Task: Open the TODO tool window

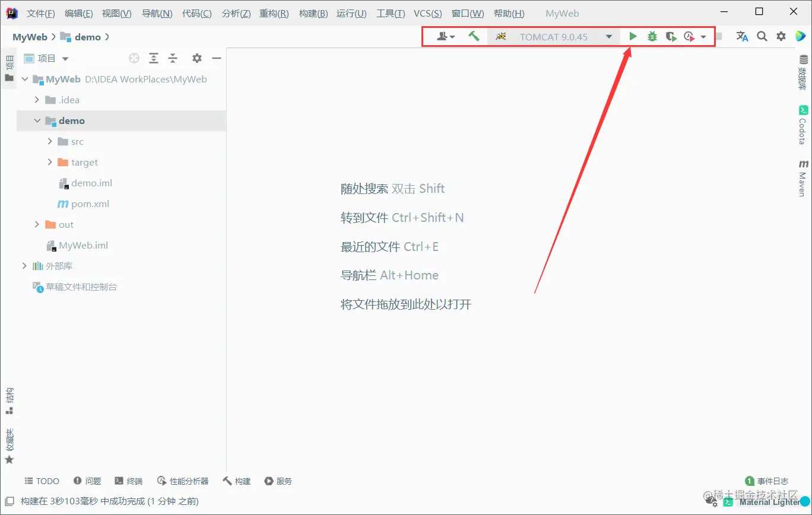Action: (42, 481)
